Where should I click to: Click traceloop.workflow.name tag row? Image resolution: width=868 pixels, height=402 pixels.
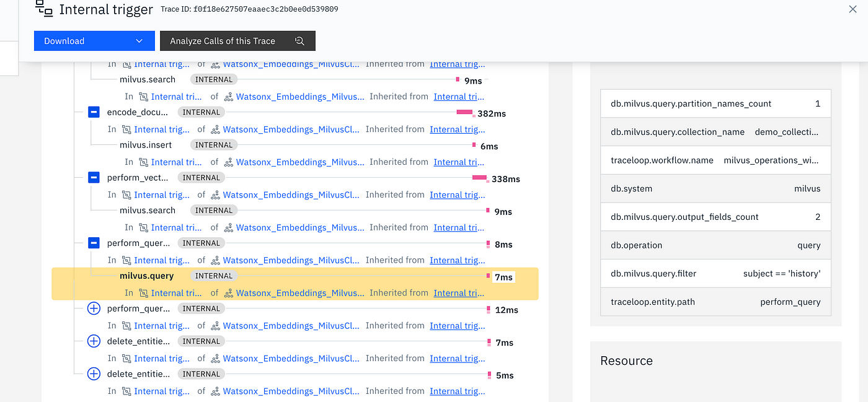(x=715, y=160)
